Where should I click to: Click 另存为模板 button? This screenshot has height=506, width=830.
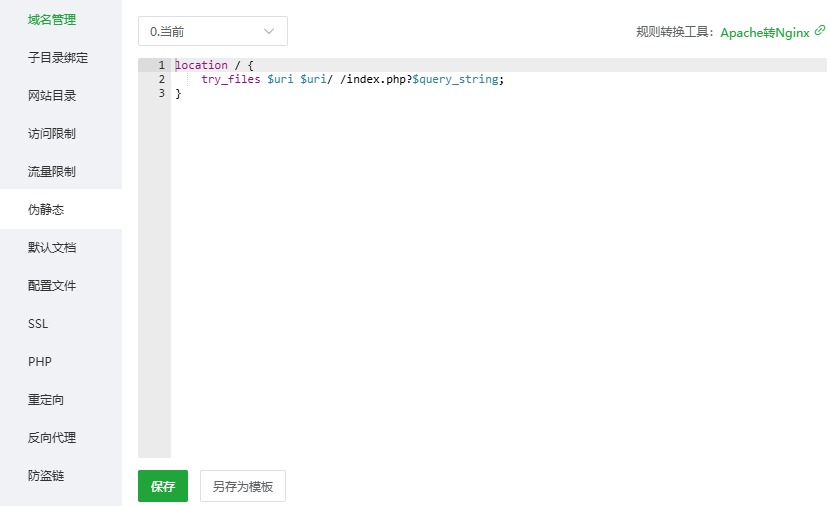243,486
